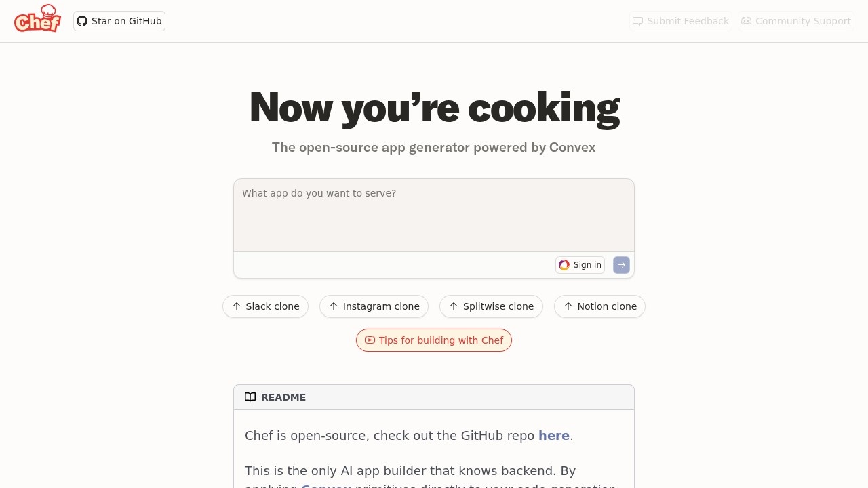
Task: Open Submit Feedback
Action: [681, 21]
